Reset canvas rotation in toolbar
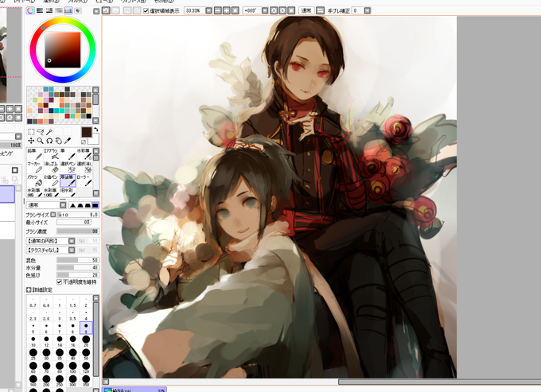The height and width of the screenshot is (392, 541). pyautogui.click(x=291, y=10)
